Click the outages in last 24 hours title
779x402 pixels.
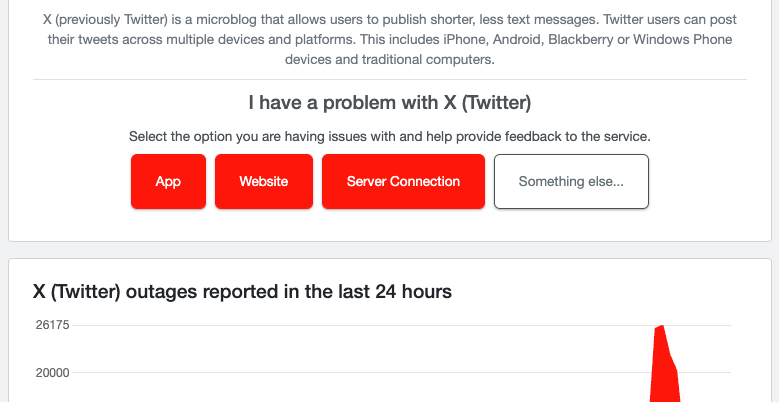coord(242,291)
